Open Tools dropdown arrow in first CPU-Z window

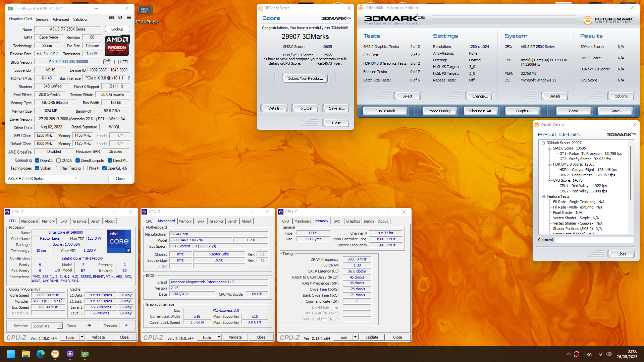[x=82, y=337]
